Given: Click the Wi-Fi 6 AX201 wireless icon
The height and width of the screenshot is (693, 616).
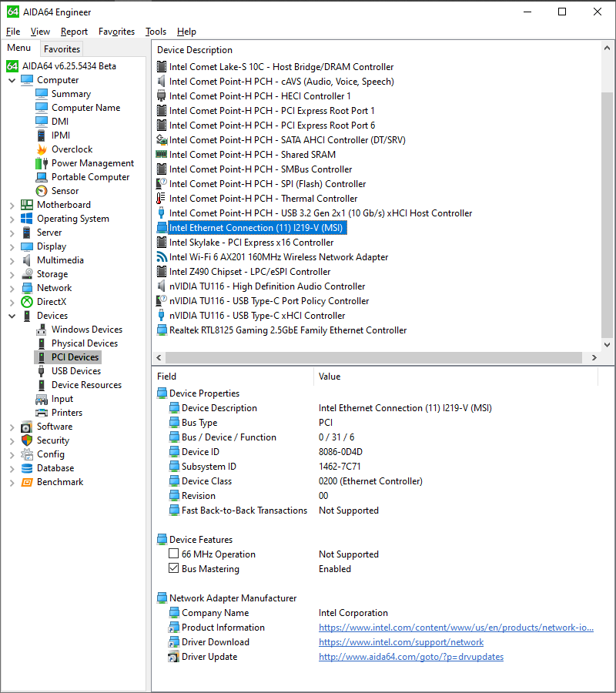Looking at the screenshot, I should pos(162,257).
